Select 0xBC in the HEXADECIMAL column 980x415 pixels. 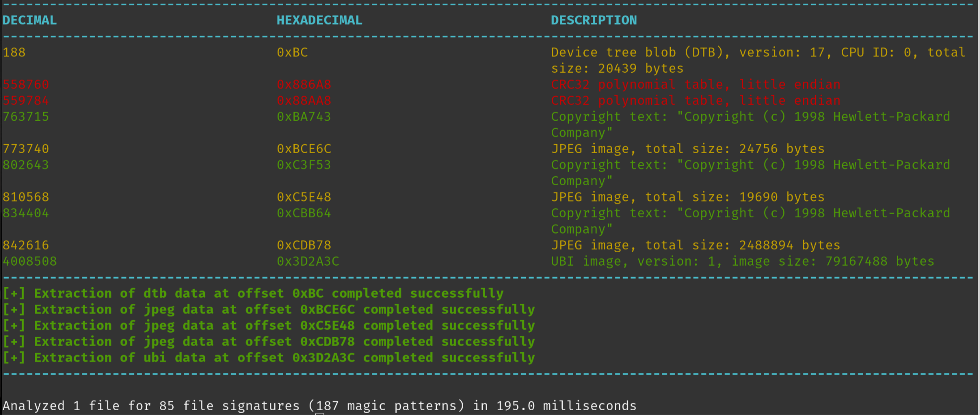pos(292,52)
